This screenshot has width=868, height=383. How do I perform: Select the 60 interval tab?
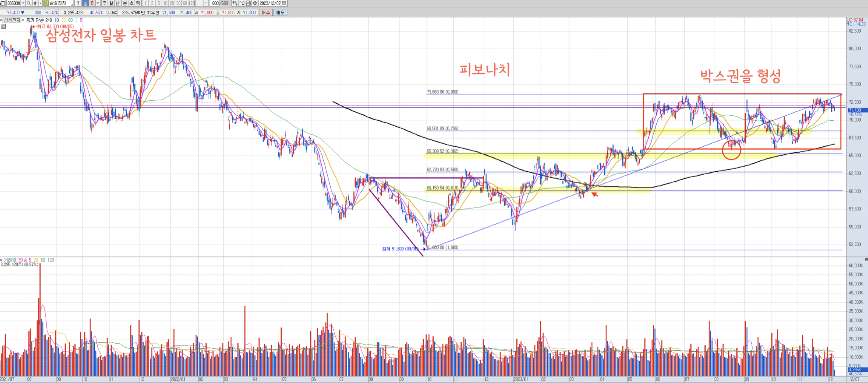(x=185, y=3)
